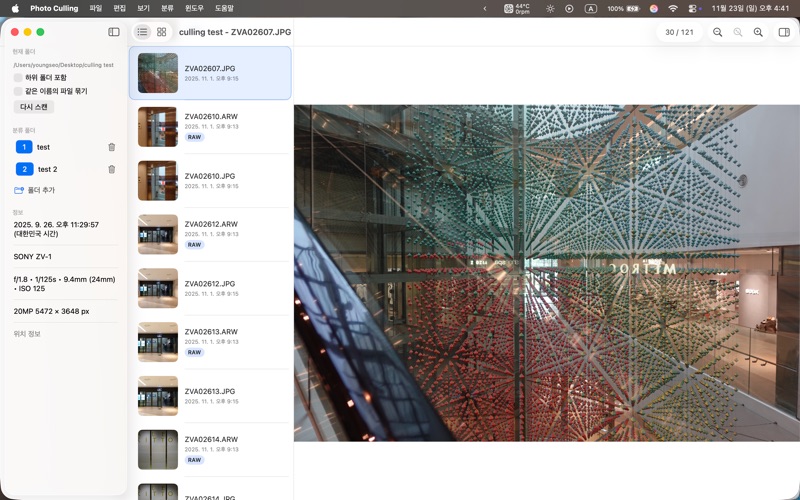Open the menu bar date and time
The width and height of the screenshot is (800, 500).
[x=750, y=8]
